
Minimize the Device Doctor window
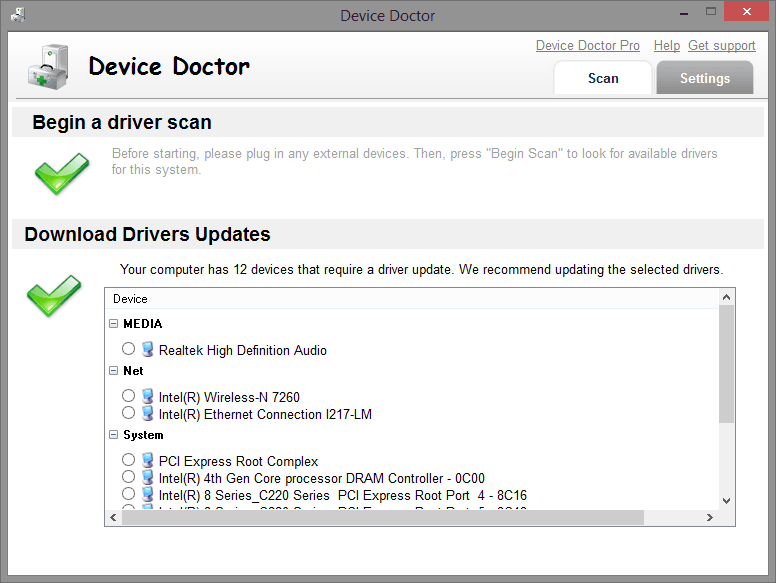click(x=684, y=12)
